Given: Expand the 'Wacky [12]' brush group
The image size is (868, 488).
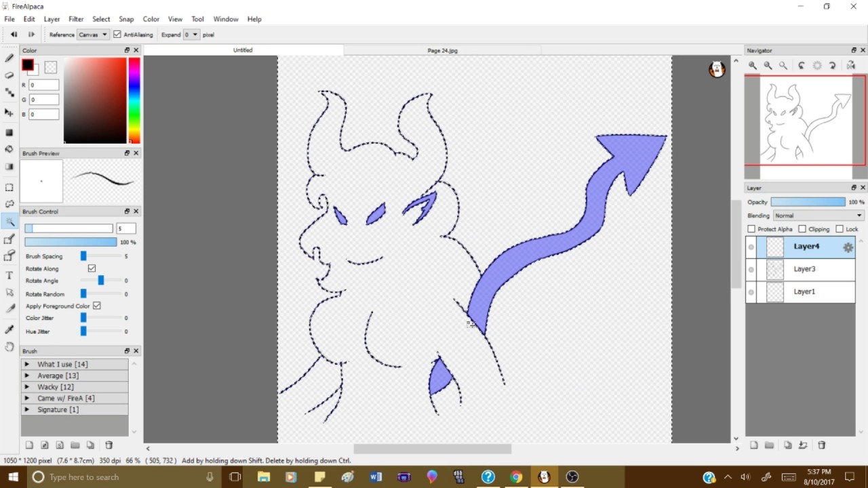Looking at the screenshot, I should pos(27,387).
